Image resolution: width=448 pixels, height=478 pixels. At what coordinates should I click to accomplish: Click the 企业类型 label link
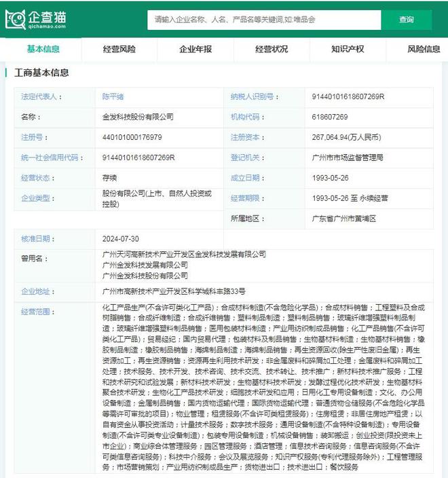click(x=35, y=198)
